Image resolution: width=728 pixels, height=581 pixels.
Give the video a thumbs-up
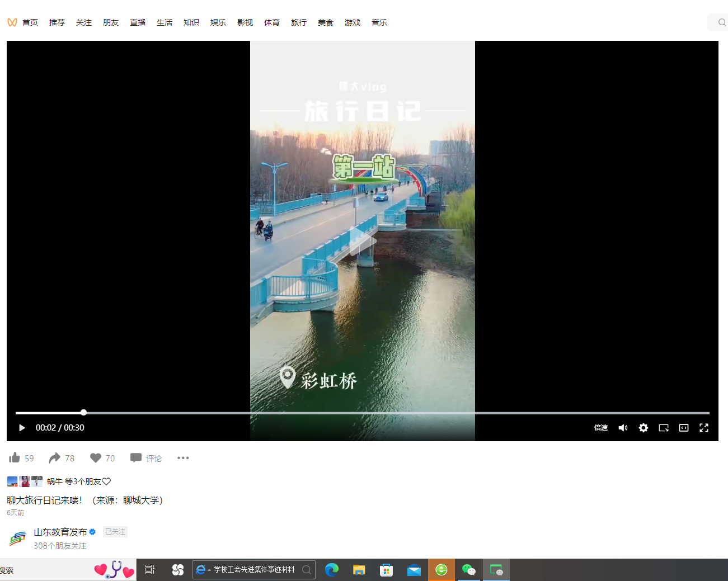click(x=15, y=457)
